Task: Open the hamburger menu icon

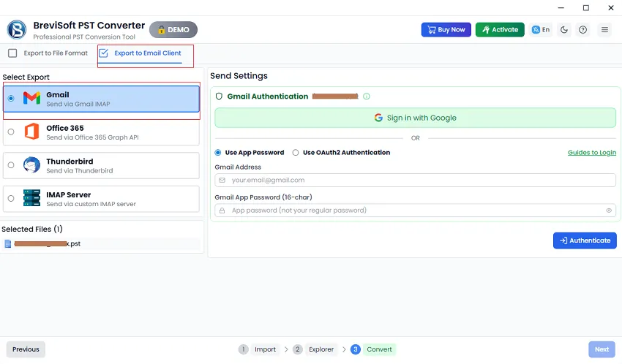Action: point(604,30)
